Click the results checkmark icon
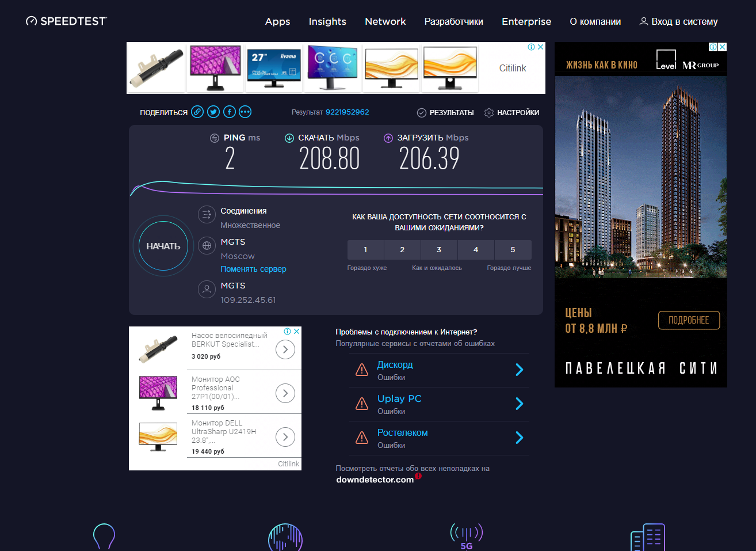The height and width of the screenshot is (551, 756). 421,112
